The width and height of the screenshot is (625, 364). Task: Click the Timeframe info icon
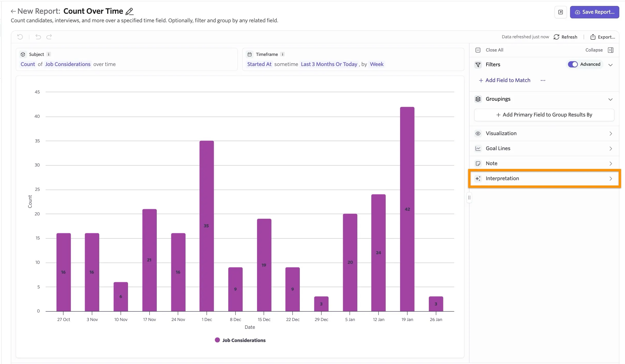(x=282, y=54)
